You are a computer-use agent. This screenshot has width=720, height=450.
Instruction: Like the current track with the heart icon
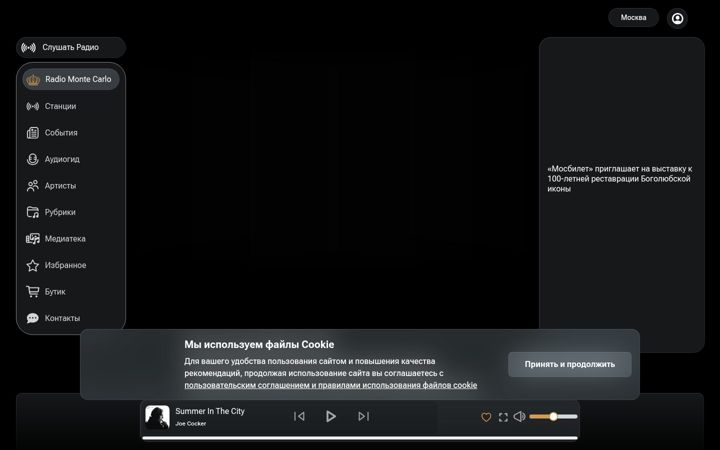[486, 417]
